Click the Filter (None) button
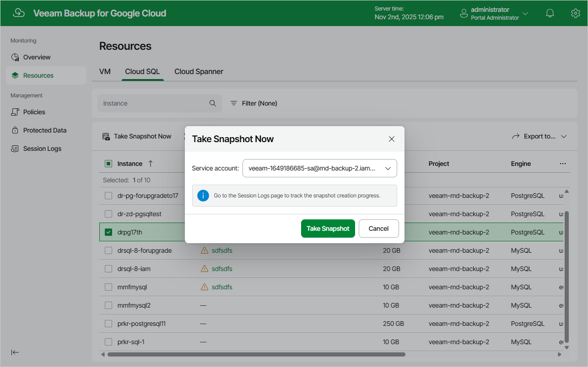588x367 pixels. (254, 103)
